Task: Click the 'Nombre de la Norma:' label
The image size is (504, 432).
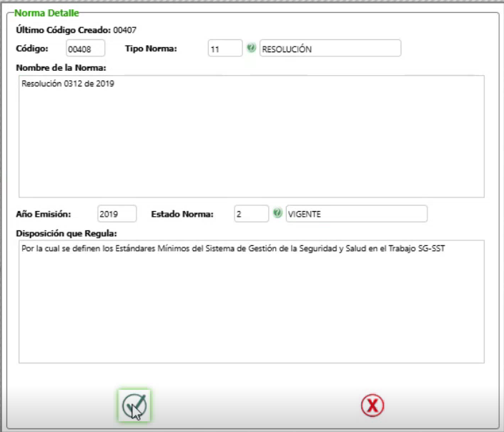Action: pos(61,68)
